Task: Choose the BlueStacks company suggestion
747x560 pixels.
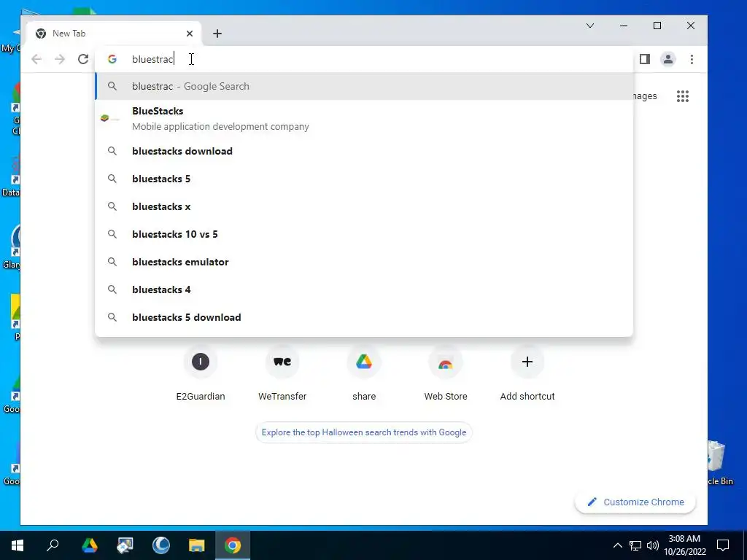Action: [364, 119]
